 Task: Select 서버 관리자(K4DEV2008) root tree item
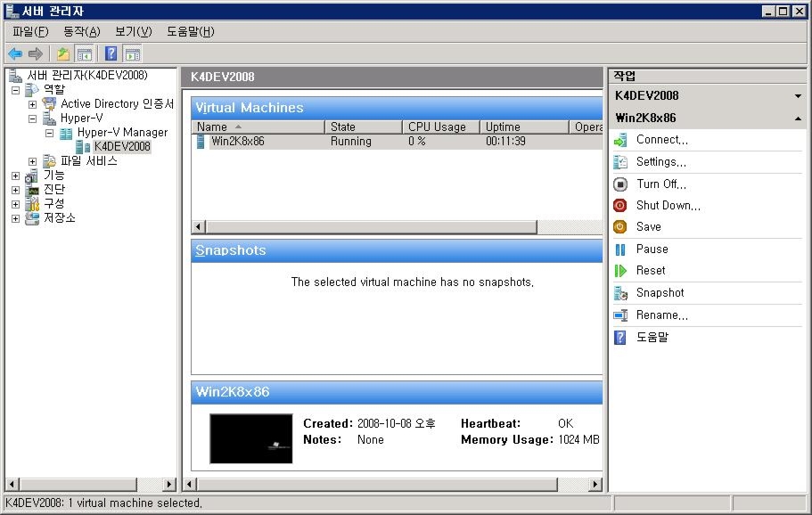coord(87,76)
